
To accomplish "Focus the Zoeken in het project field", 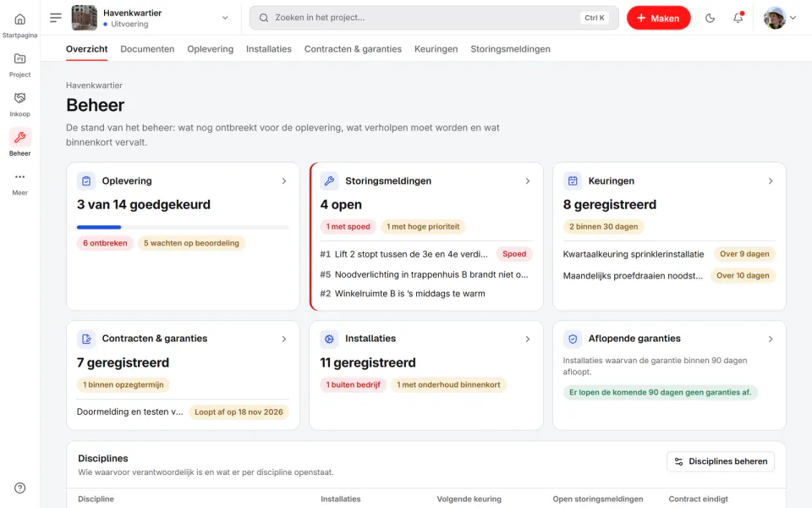I will pyautogui.click(x=434, y=18).
